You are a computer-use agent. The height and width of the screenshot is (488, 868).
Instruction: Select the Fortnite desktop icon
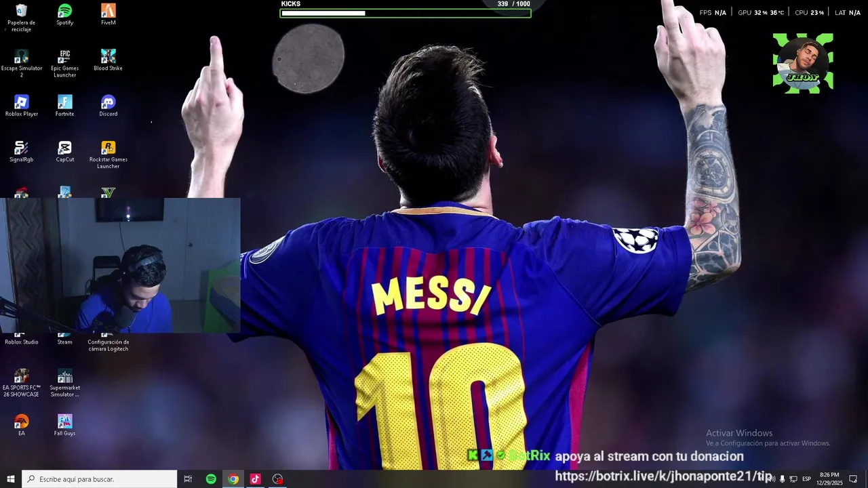64,106
